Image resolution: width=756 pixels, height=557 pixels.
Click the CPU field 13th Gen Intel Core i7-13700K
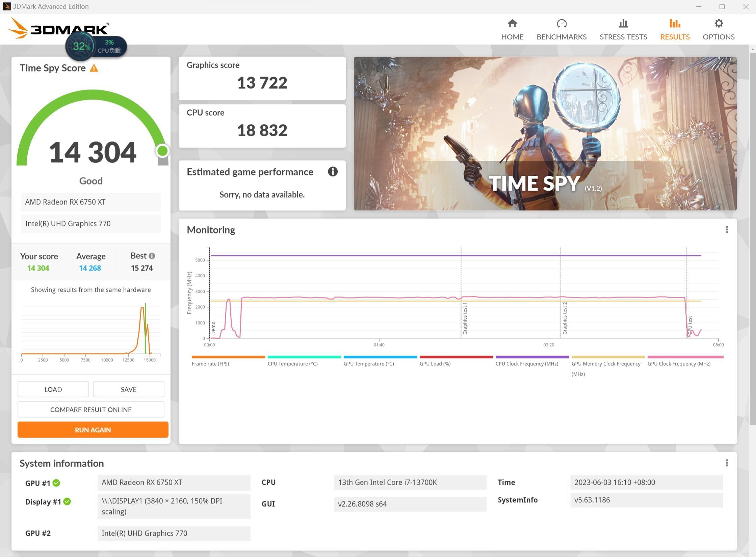[x=410, y=482]
